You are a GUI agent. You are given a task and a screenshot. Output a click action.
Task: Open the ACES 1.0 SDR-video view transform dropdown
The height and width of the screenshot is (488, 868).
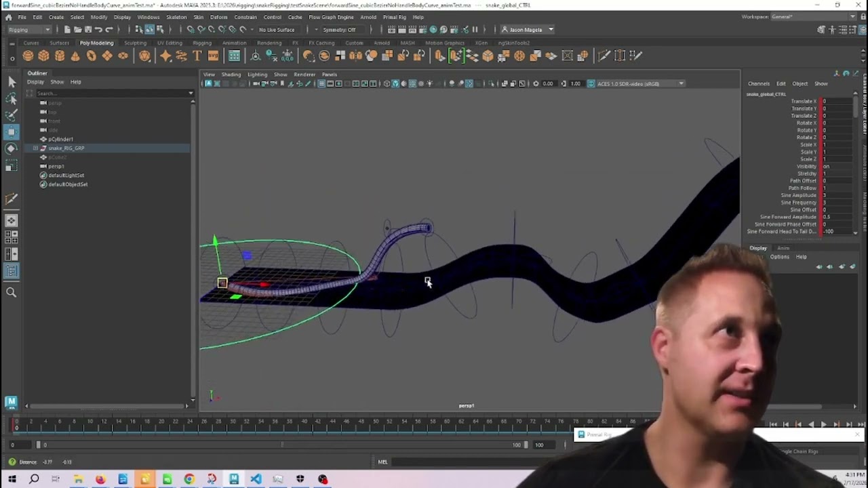tap(641, 83)
